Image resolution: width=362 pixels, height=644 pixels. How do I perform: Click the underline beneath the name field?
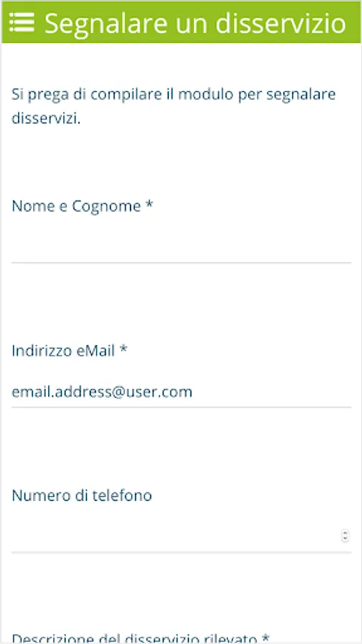tap(181, 263)
